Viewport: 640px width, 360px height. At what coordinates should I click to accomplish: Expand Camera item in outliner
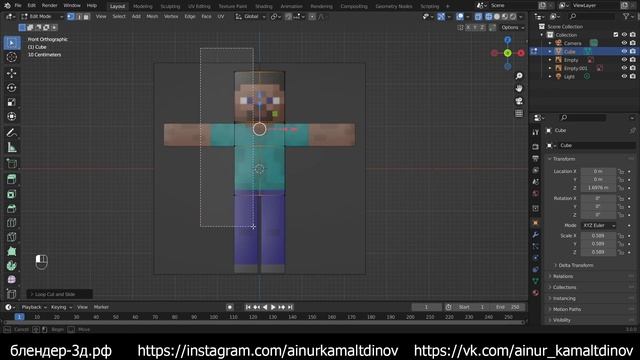point(550,43)
